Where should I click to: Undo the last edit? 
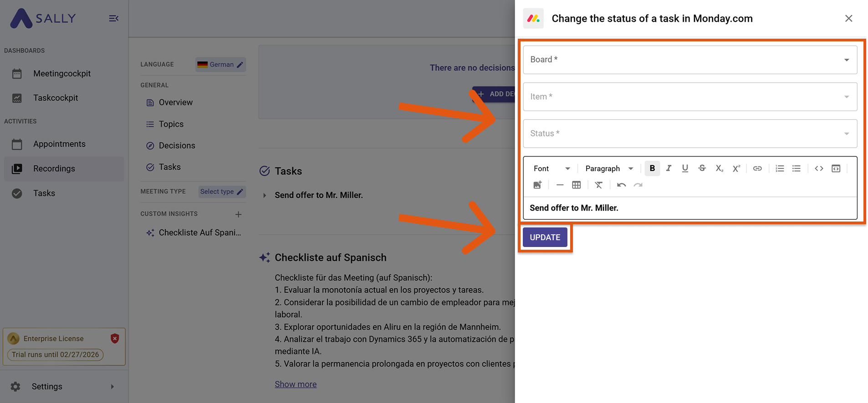pyautogui.click(x=621, y=185)
